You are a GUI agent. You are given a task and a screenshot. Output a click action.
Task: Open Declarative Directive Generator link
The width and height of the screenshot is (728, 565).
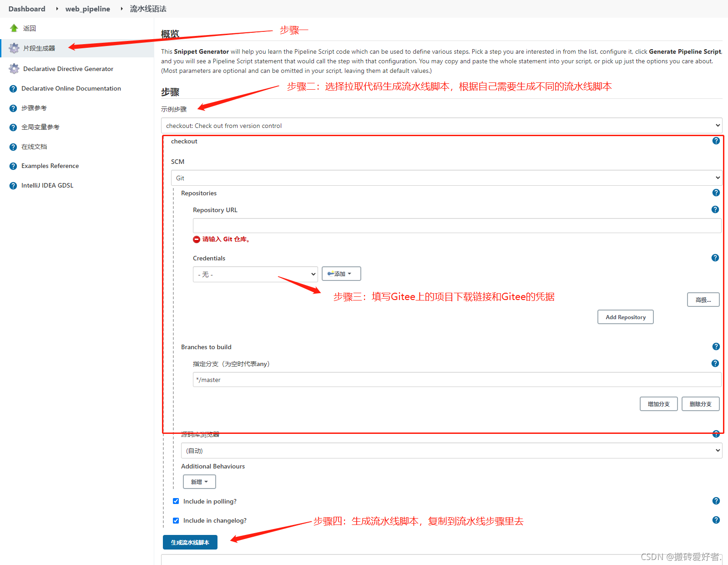(x=68, y=69)
